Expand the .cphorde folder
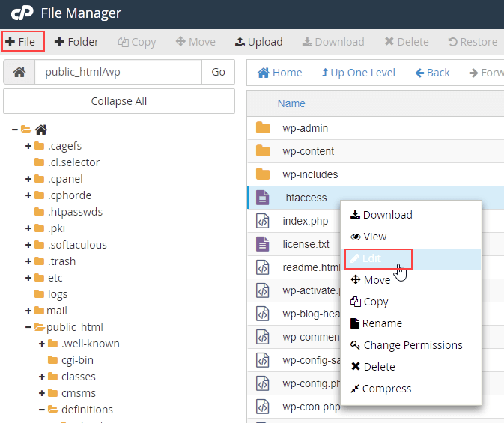This screenshot has width=504, height=423. point(28,195)
